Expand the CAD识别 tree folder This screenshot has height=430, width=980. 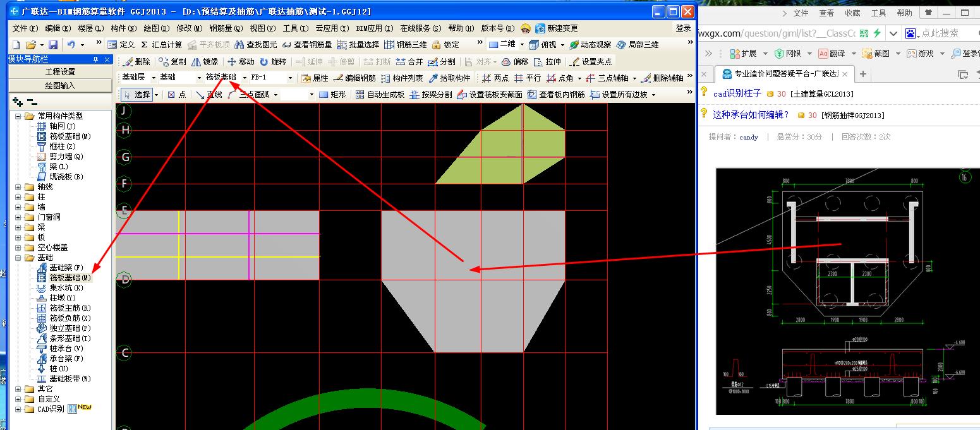(x=18, y=409)
